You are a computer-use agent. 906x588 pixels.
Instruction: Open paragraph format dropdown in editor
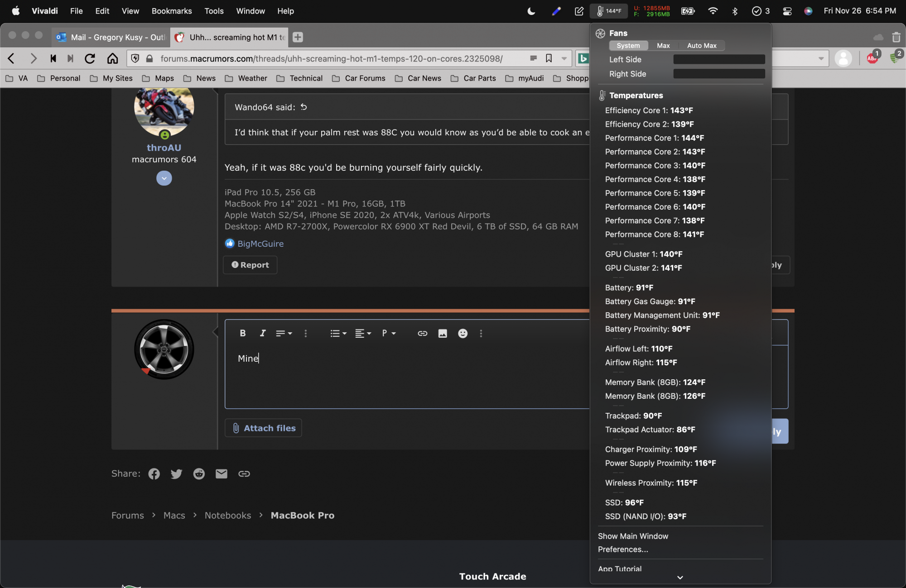coord(389,333)
